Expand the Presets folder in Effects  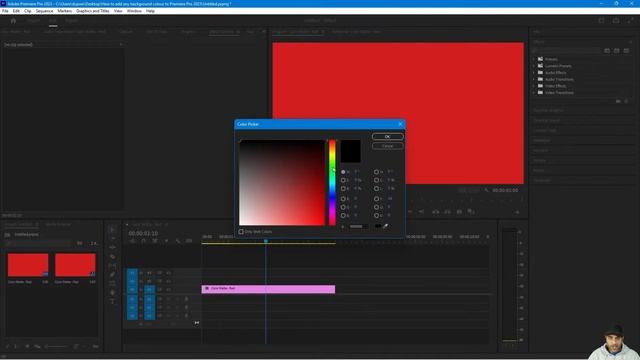click(533, 59)
